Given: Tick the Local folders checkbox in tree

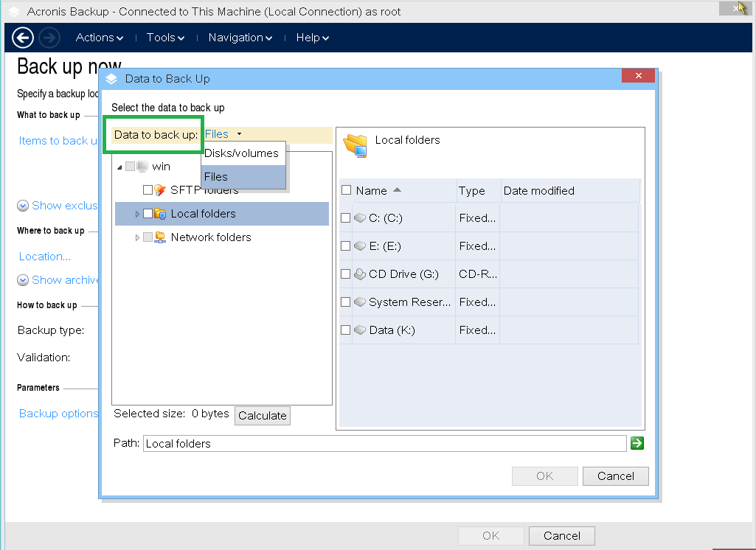Looking at the screenshot, I should pyautogui.click(x=148, y=214).
